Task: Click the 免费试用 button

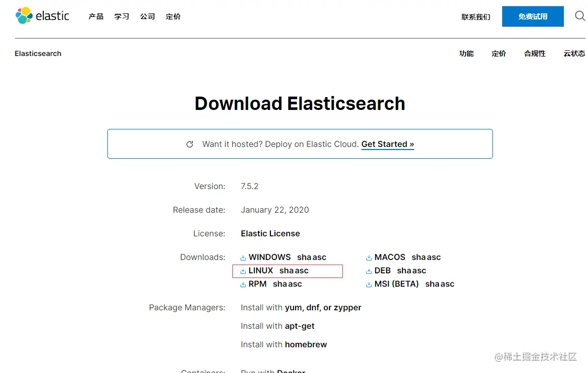Action: click(533, 16)
